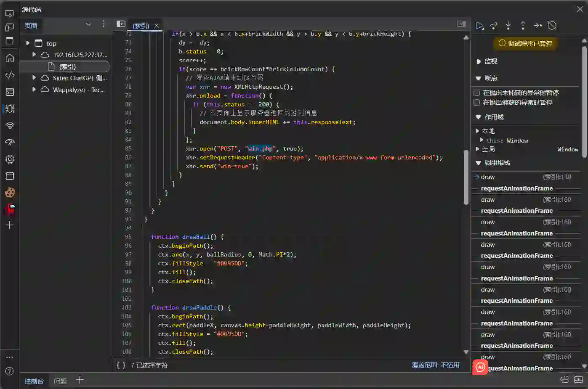
Task: Expand the 192.168.25.227 tree node
Action: tap(34, 55)
